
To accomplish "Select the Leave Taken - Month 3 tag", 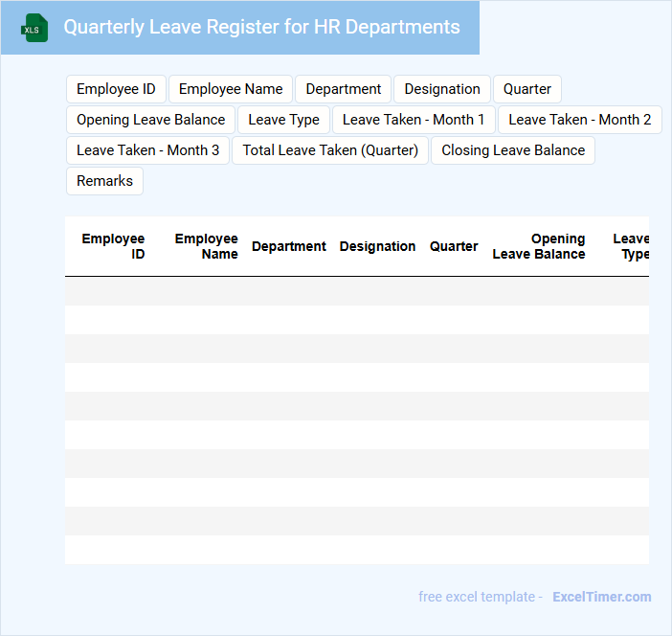I will click(x=147, y=150).
